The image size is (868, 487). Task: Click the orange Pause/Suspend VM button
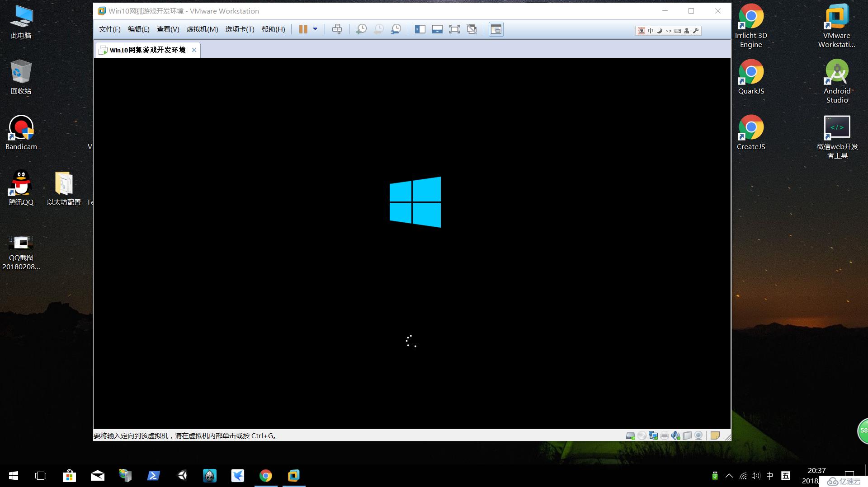click(303, 29)
